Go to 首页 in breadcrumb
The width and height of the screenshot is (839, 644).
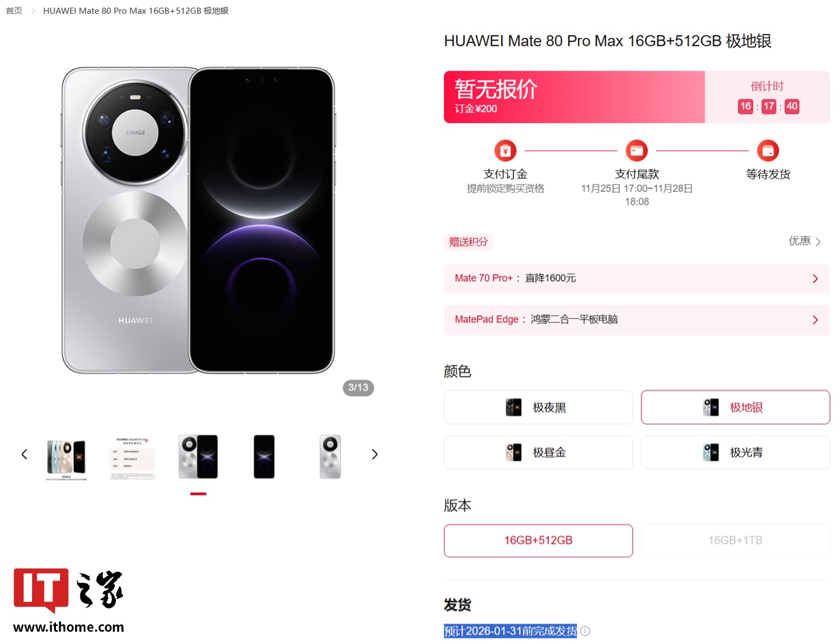(14, 11)
